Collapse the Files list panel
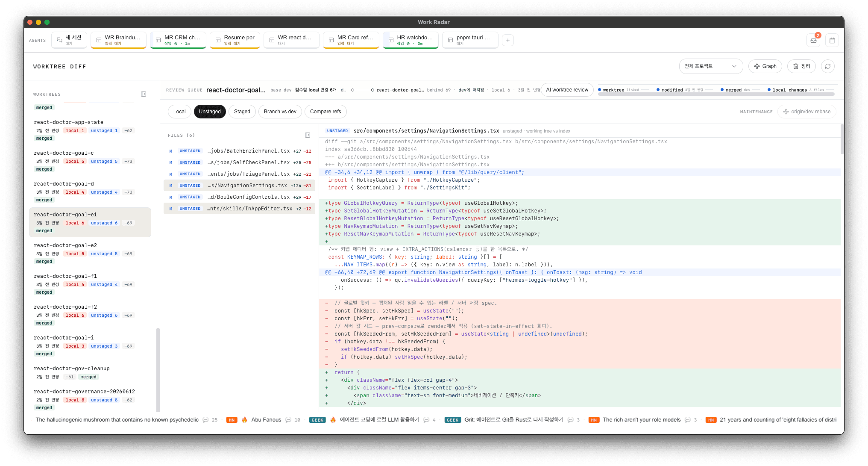The image size is (868, 466). 308,135
